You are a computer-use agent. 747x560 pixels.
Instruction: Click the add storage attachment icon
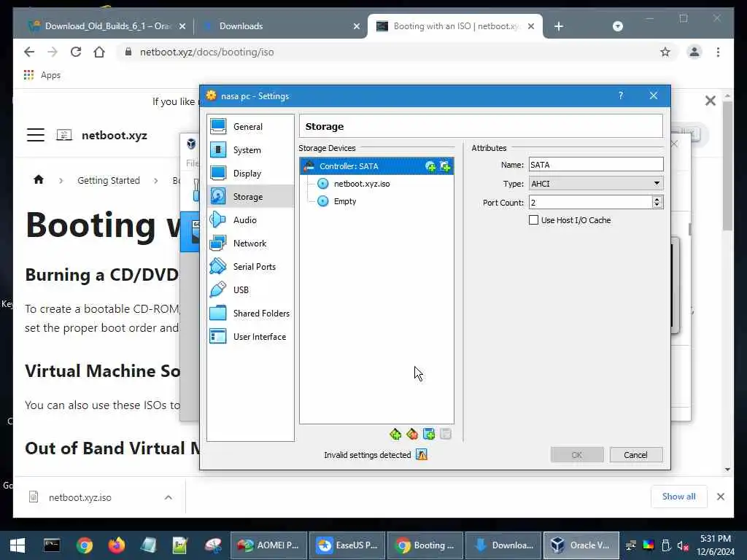pyautogui.click(x=429, y=434)
